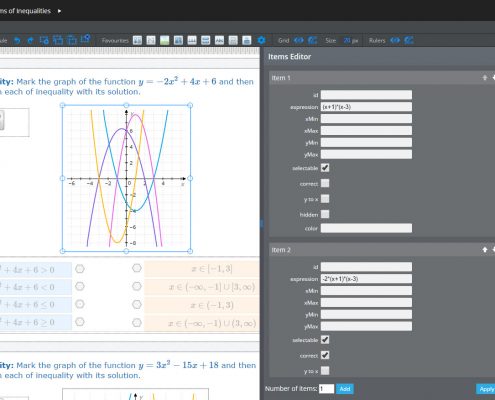This screenshot has height=400, width=495.
Task: Toggle Grid visibility eye icon
Action: tap(298, 40)
